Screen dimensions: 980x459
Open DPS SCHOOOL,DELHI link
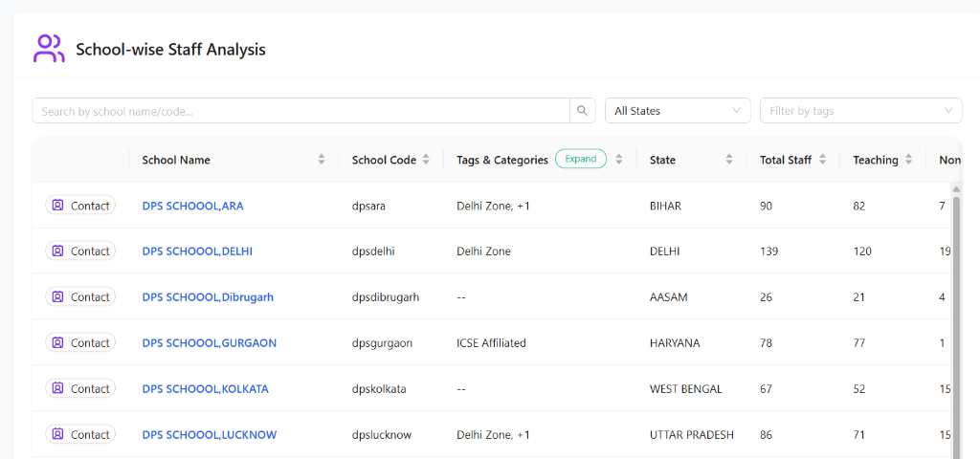(x=197, y=251)
